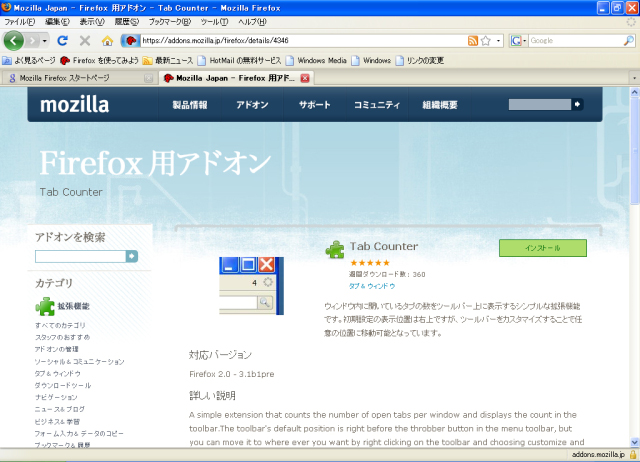Viewport: 640px width, 462px height.
Task: Open コミュニティ in mozilla navigation
Action: tap(377, 105)
